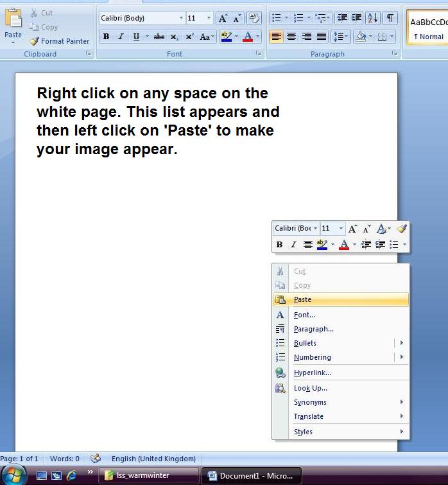Viewport: 448px width, 485px height.
Task: Switch to lss_warmwinter taskbar button
Action: (149, 475)
